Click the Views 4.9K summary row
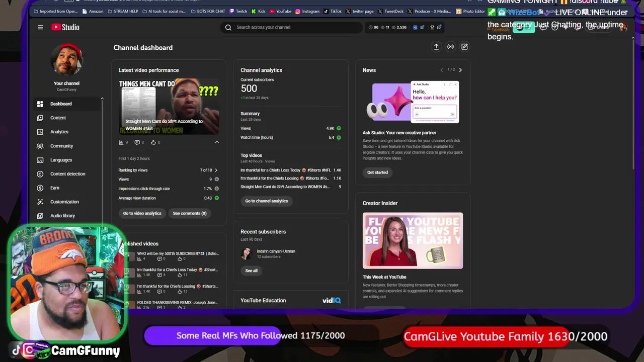This screenshot has height=362, width=644. [x=291, y=128]
